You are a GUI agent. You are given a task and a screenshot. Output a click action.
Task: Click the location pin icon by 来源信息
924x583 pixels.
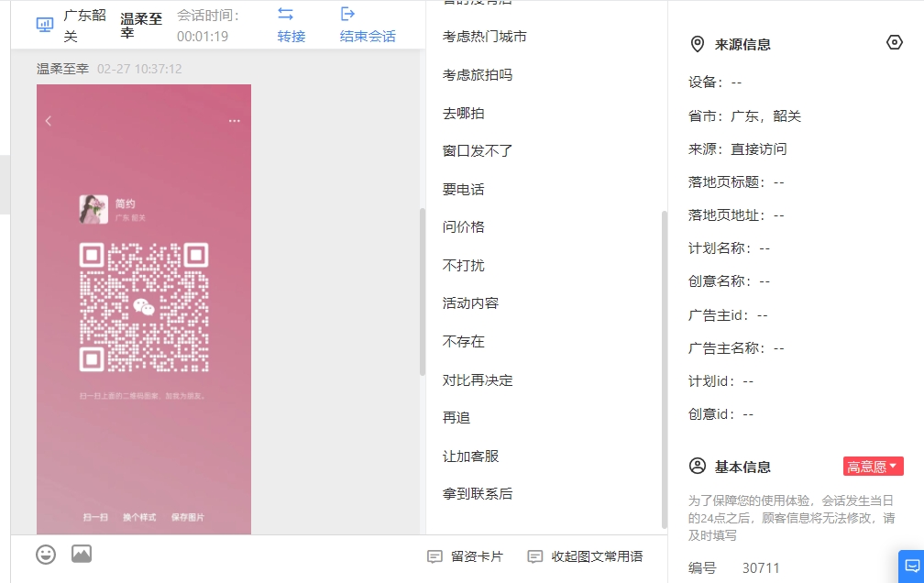click(697, 44)
